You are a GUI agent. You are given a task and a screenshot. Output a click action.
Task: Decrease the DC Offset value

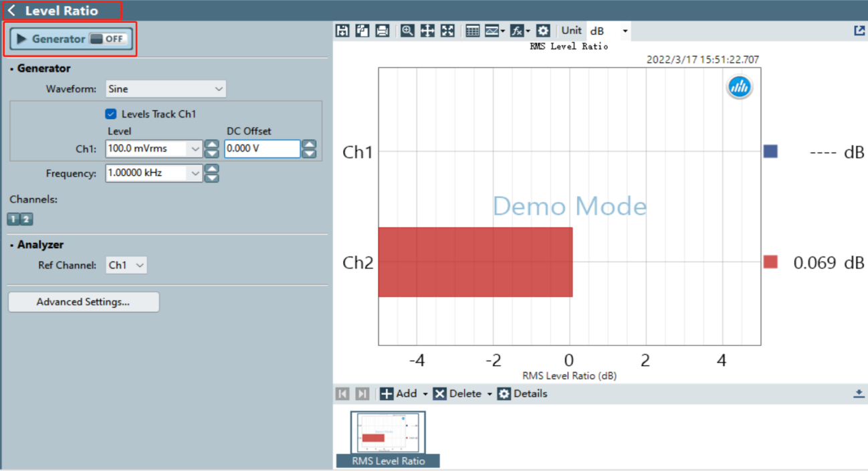(309, 153)
